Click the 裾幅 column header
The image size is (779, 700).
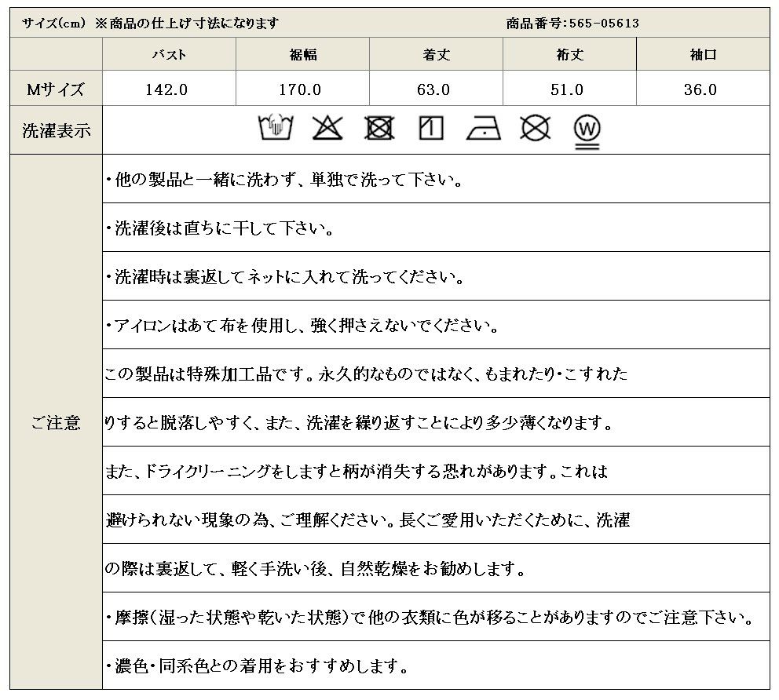302,55
